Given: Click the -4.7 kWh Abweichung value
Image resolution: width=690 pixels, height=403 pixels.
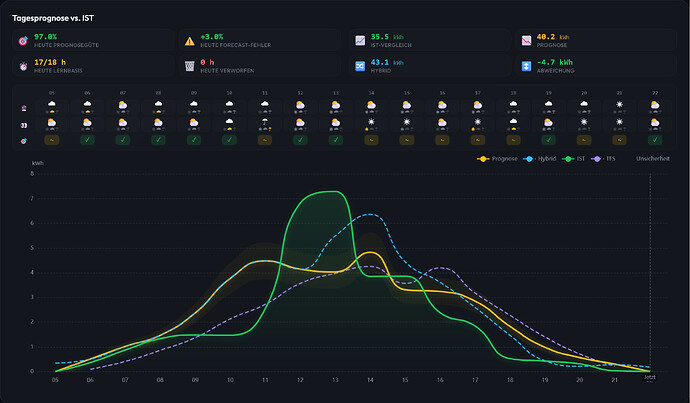Looking at the screenshot, I should click(x=555, y=62).
